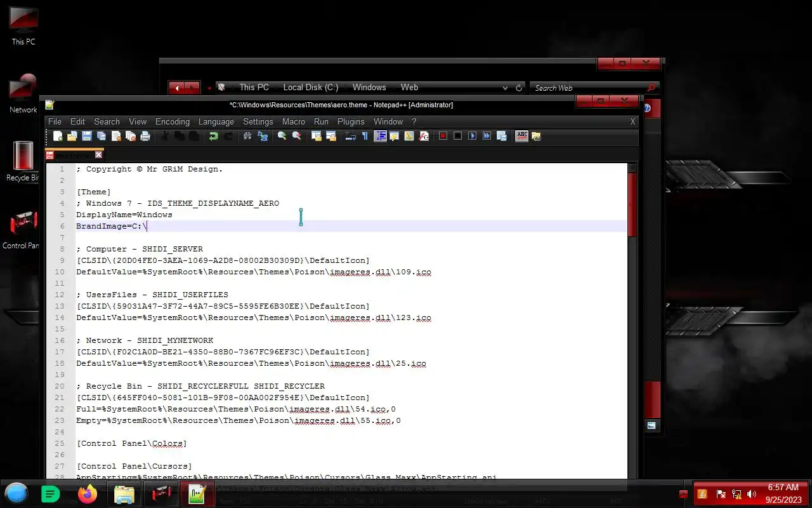Click the [Control Panel\Cursors] line
The width and height of the screenshot is (812, 508).
tap(134, 466)
